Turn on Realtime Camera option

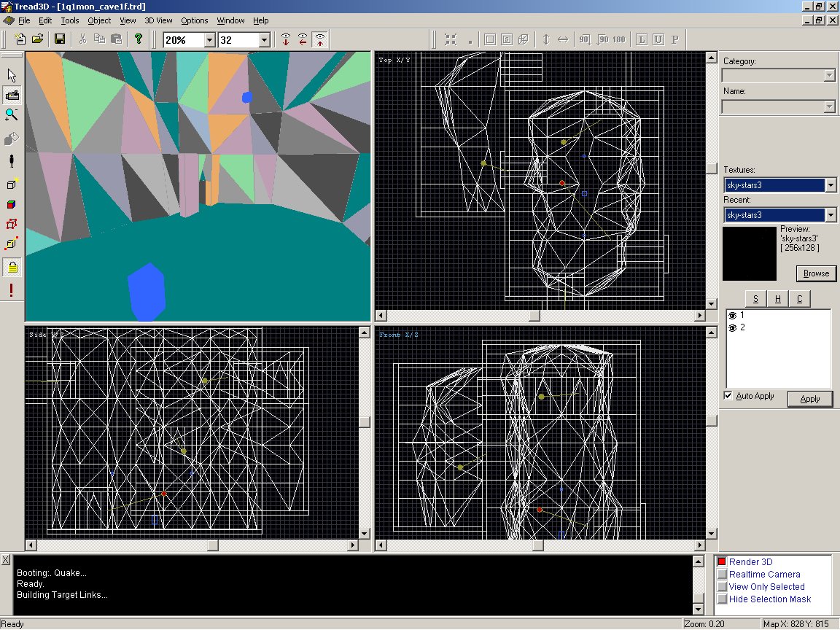(722, 575)
